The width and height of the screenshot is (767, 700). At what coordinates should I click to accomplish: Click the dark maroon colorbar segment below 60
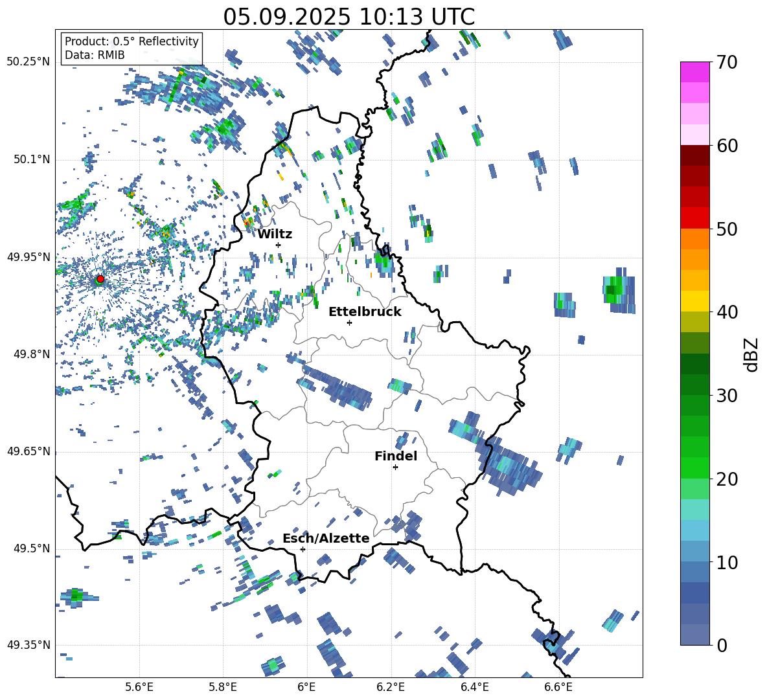click(694, 155)
